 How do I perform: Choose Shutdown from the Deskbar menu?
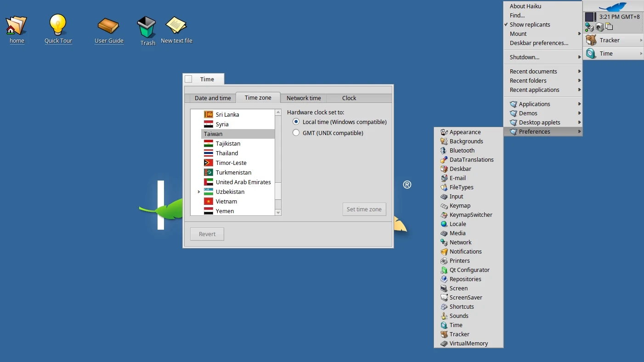click(524, 57)
